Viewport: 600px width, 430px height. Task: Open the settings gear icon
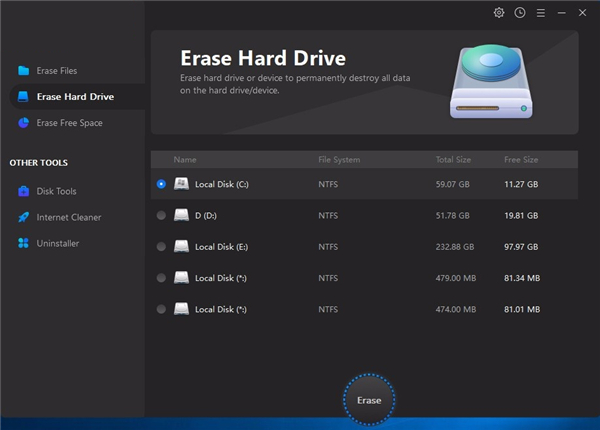tap(499, 13)
